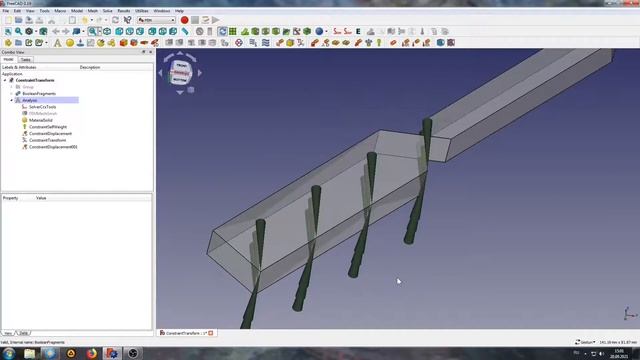
Task: Collapse the Analysis tree node
Action: [x=11, y=100]
